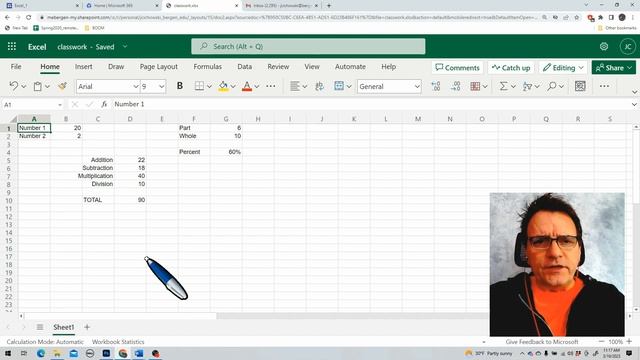The height and width of the screenshot is (360, 640).
Task: Open Editing mode dropdown
Action: 563,68
